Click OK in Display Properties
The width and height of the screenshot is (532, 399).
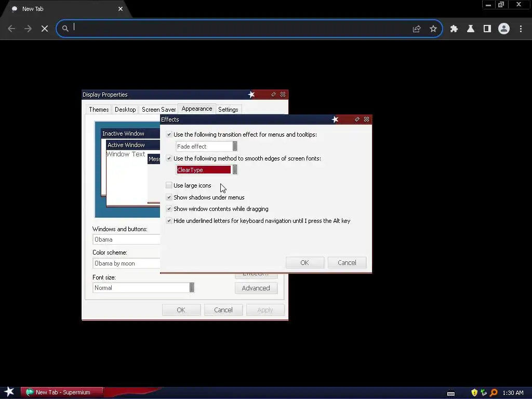pos(181,310)
